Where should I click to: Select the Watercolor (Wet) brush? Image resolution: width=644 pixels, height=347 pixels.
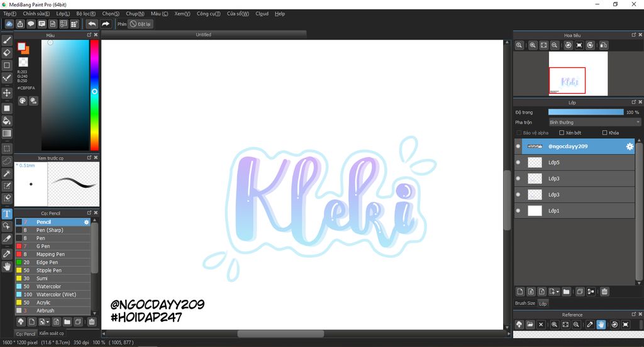pos(53,294)
